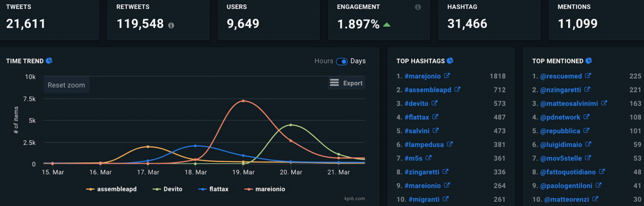Open the #assembleapd hashtag link
Image resolution: width=644 pixels, height=206 pixels.
pyautogui.click(x=427, y=90)
